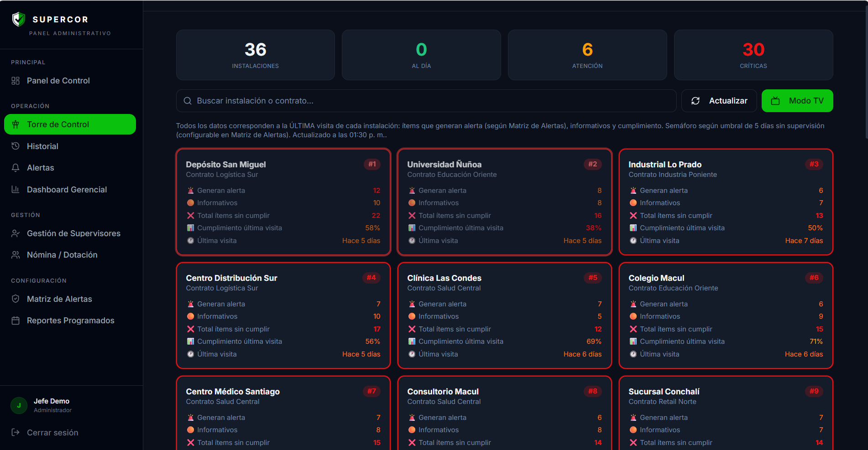Image resolution: width=868 pixels, height=450 pixels.
Task: Go to Reportes Programados
Action: (70, 321)
